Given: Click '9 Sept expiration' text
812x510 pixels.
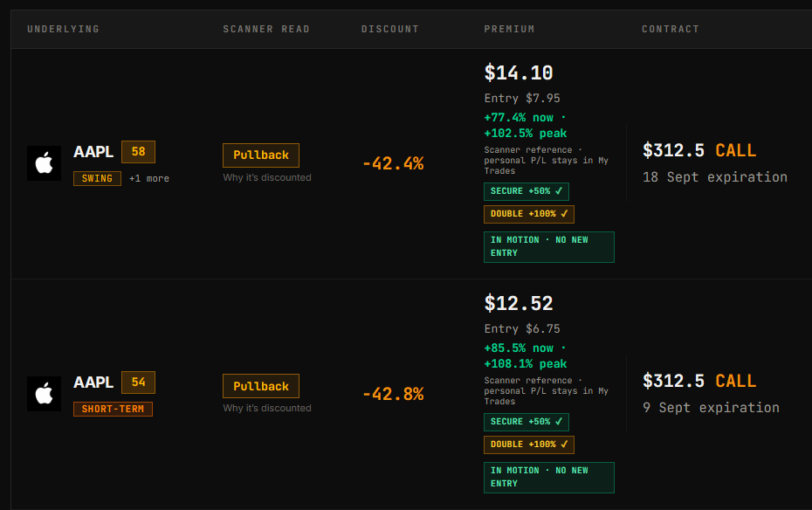Looking at the screenshot, I should point(711,408).
